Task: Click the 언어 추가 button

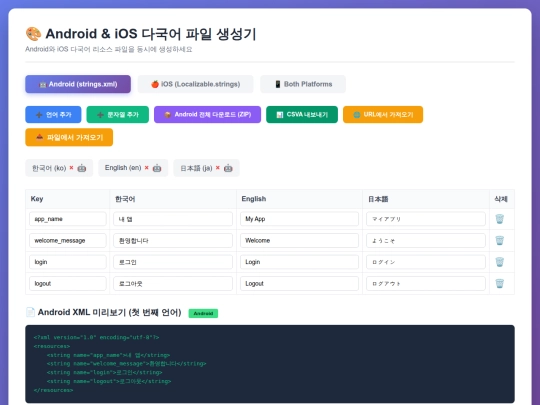Action: pos(53,115)
